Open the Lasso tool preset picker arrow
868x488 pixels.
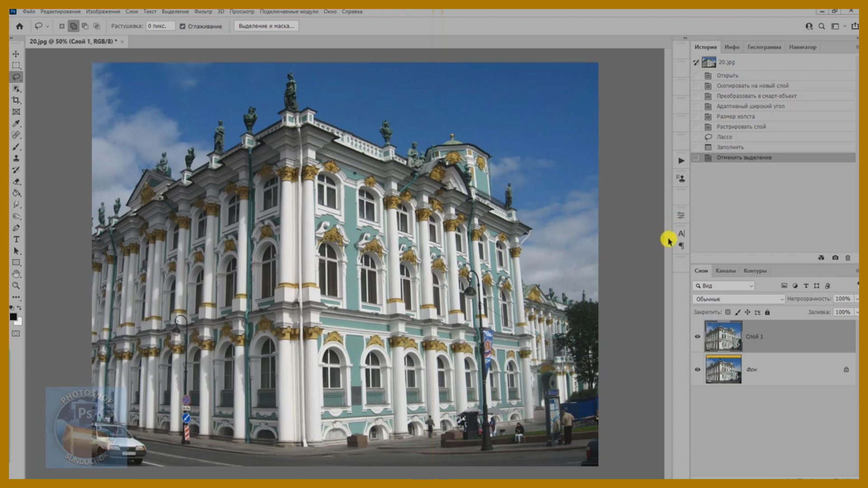(47, 26)
